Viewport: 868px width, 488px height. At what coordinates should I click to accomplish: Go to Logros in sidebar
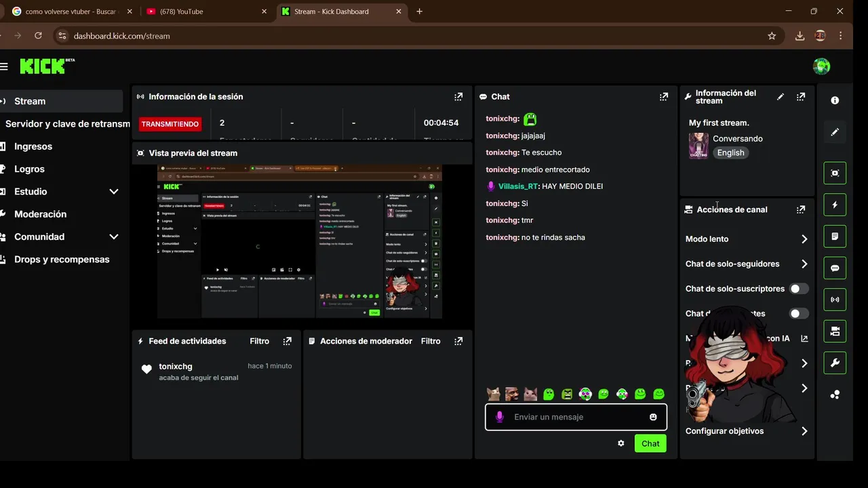[29, 169]
